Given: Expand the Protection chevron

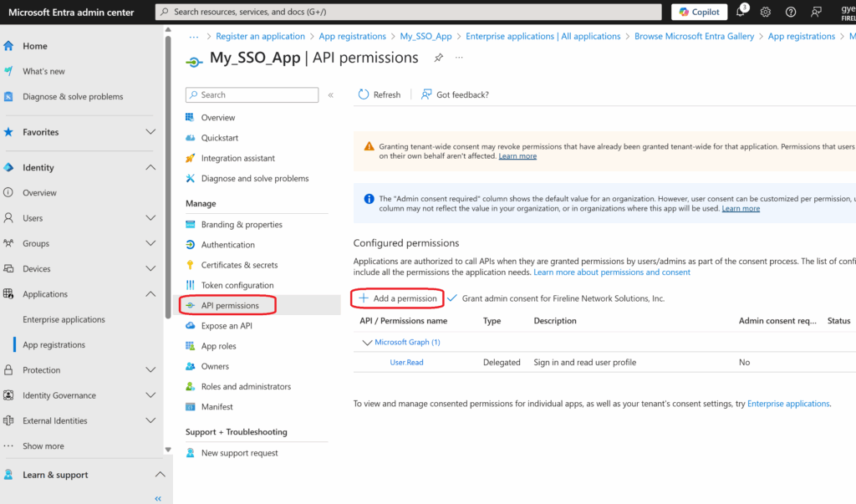Looking at the screenshot, I should pos(150,370).
